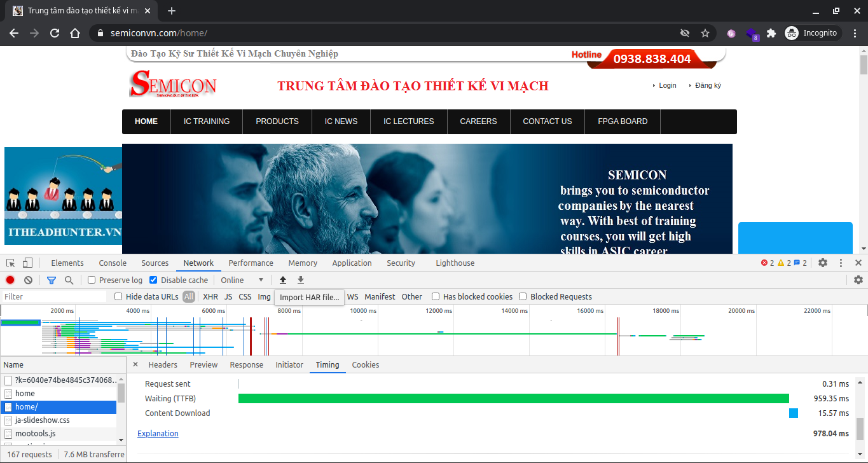Open DevTools settings gear
Image resolution: width=868 pixels, height=463 pixels.
click(823, 263)
